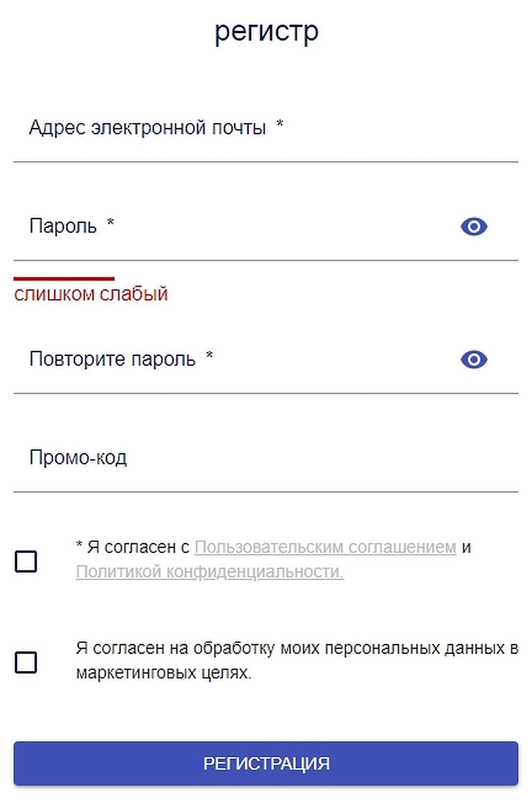Click the red password strength bar
This screenshot has width=532, height=809.
click(64, 278)
